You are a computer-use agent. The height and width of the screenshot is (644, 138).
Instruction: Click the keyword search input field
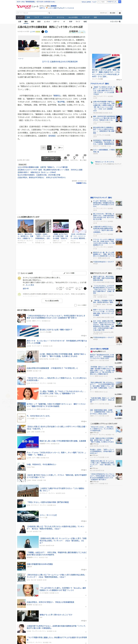coord(32,13)
